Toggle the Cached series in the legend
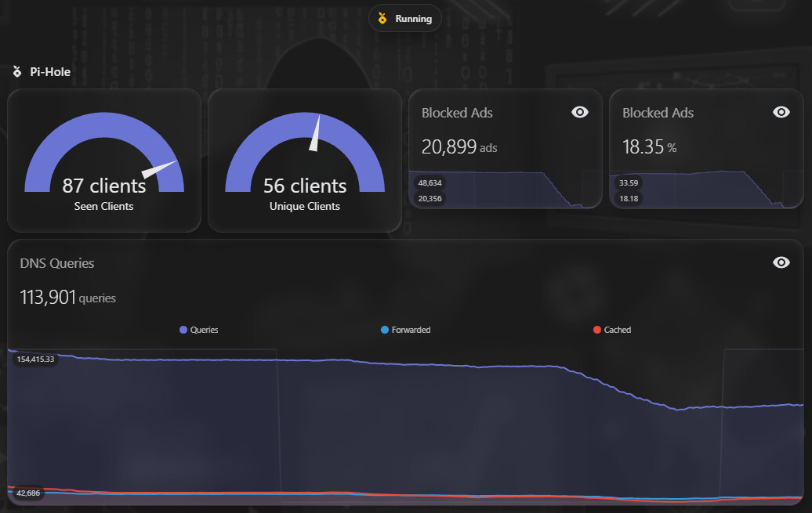 (x=612, y=330)
